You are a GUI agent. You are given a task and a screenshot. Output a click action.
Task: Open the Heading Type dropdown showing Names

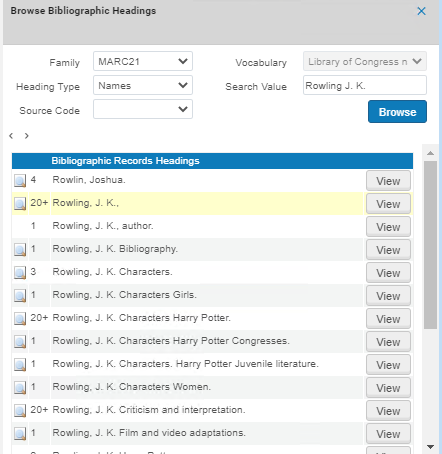click(x=143, y=85)
